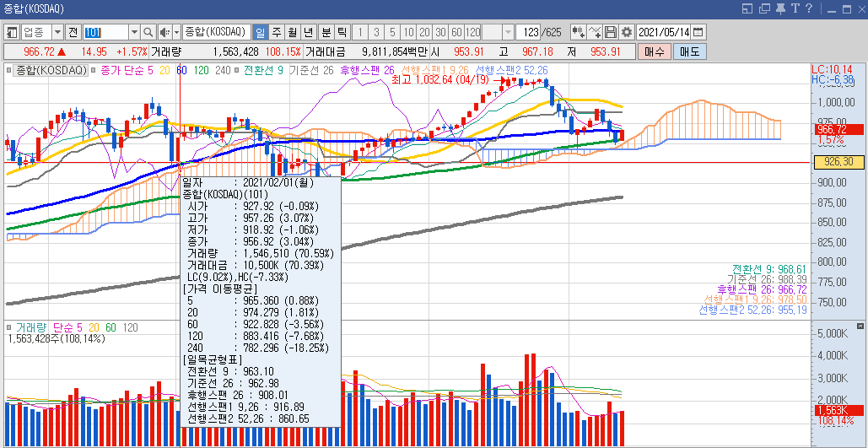Click the 926.30 crosshair price label
Viewport: 868px width, 448px height.
tap(838, 162)
